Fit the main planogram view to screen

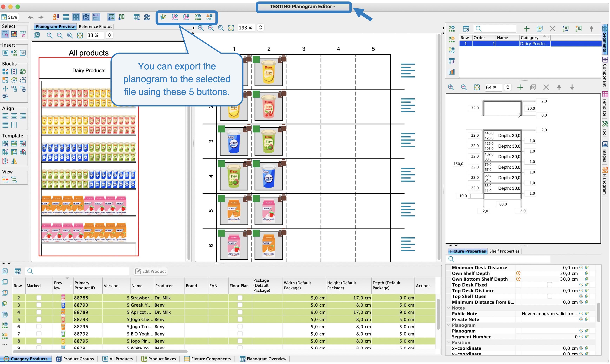pos(231,28)
